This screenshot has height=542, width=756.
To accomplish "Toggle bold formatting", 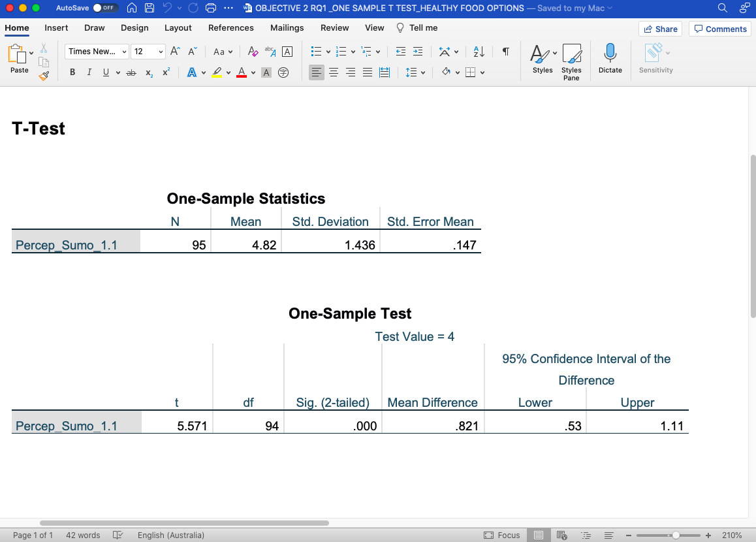I will (x=72, y=72).
